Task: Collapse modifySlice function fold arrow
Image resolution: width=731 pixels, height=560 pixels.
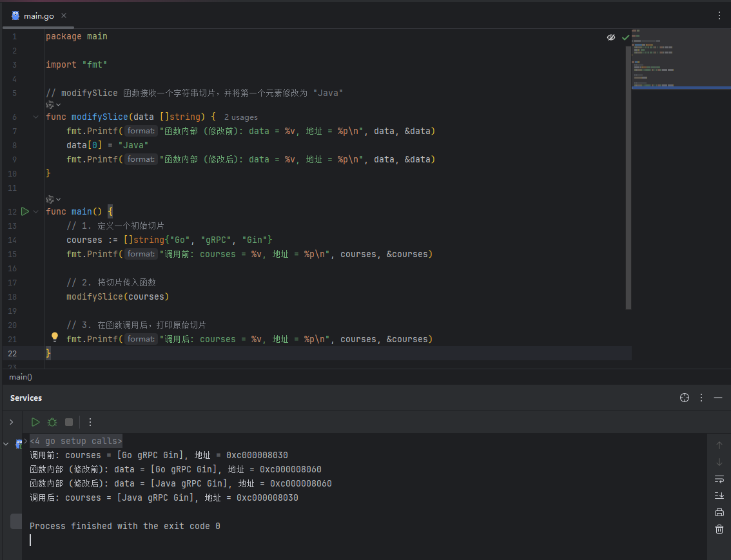Action: [x=35, y=117]
